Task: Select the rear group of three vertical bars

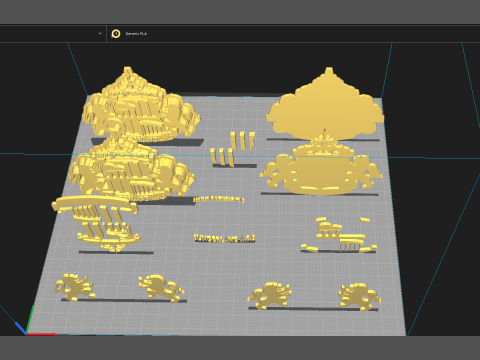Action: tap(242, 140)
